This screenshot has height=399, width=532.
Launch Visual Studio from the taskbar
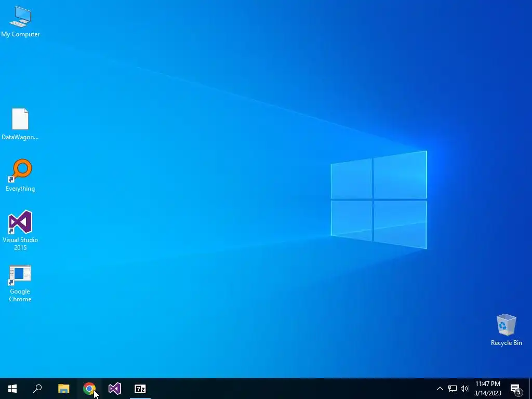point(115,389)
